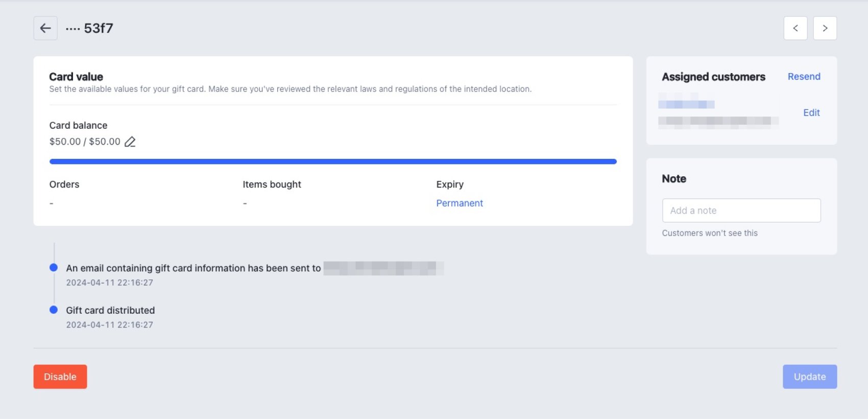Image resolution: width=868 pixels, height=419 pixels.
Task: Disable this gift card
Action: 60,377
